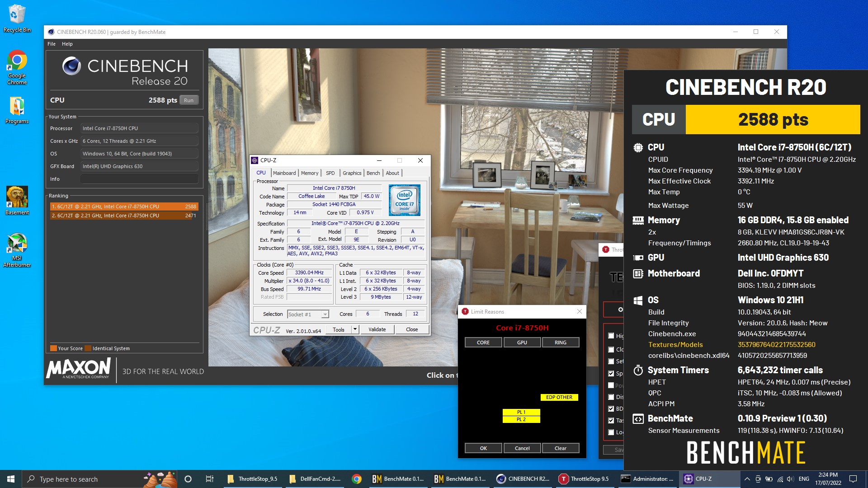The image size is (868, 488).
Task: Switch to CPU-Z taskbar item
Action: coord(708,479)
